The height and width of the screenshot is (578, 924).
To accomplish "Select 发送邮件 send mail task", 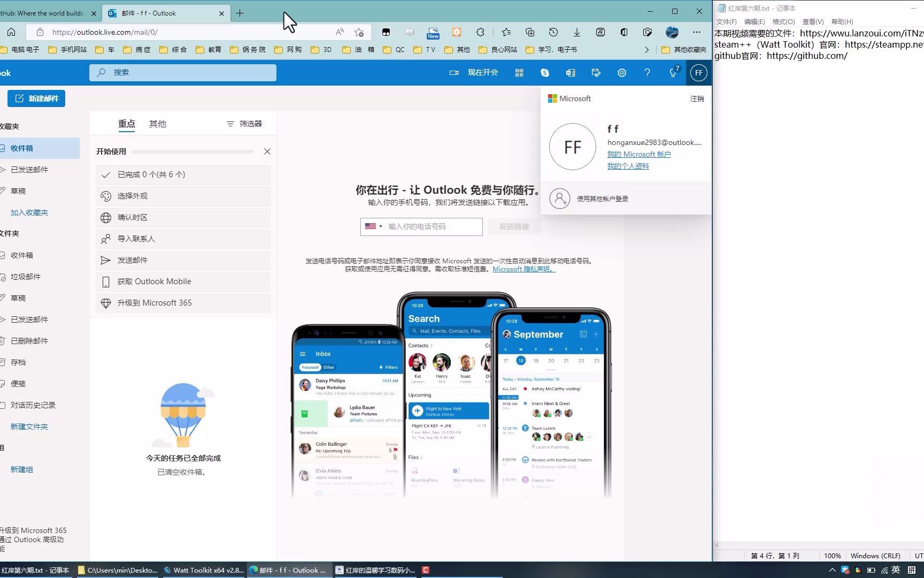I will [x=183, y=260].
